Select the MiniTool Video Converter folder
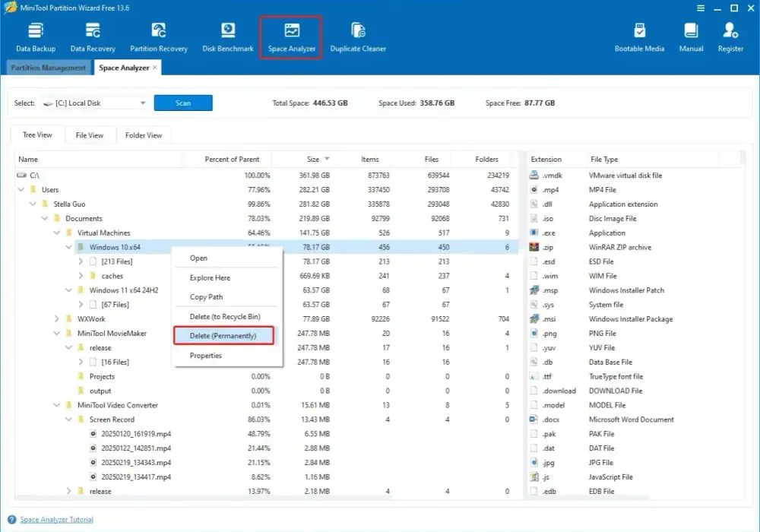 (118, 405)
